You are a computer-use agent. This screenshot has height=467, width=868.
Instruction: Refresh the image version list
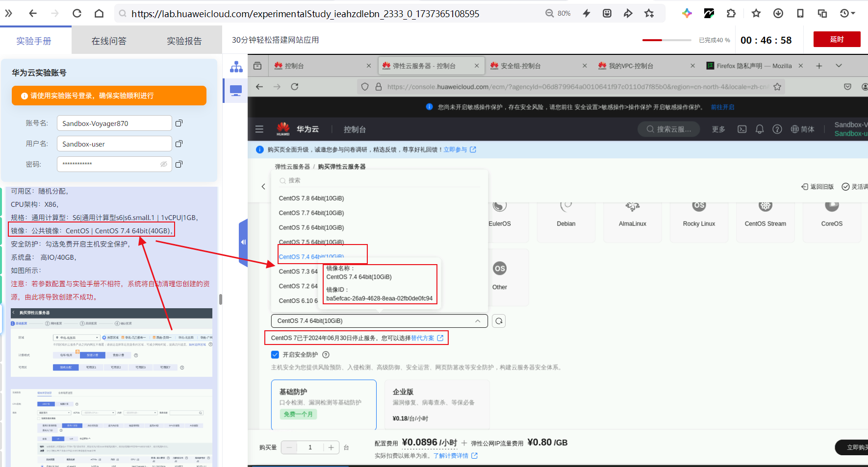(499, 321)
